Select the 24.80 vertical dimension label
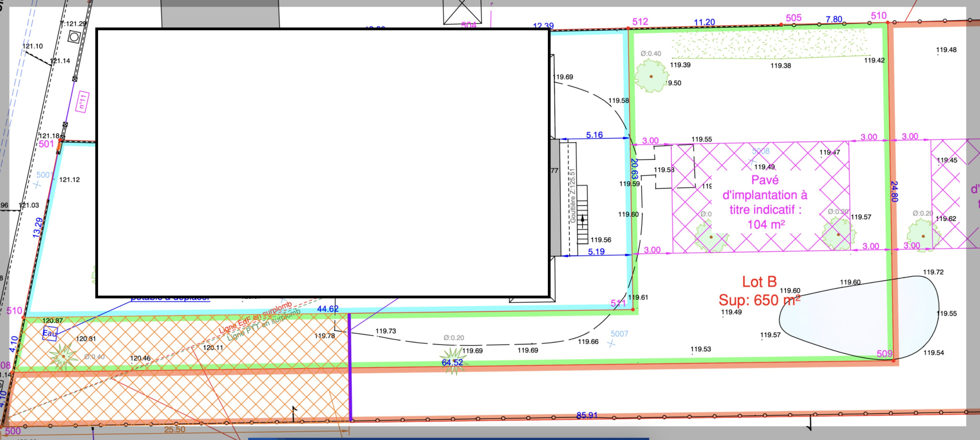980x440 pixels. [x=894, y=191]
